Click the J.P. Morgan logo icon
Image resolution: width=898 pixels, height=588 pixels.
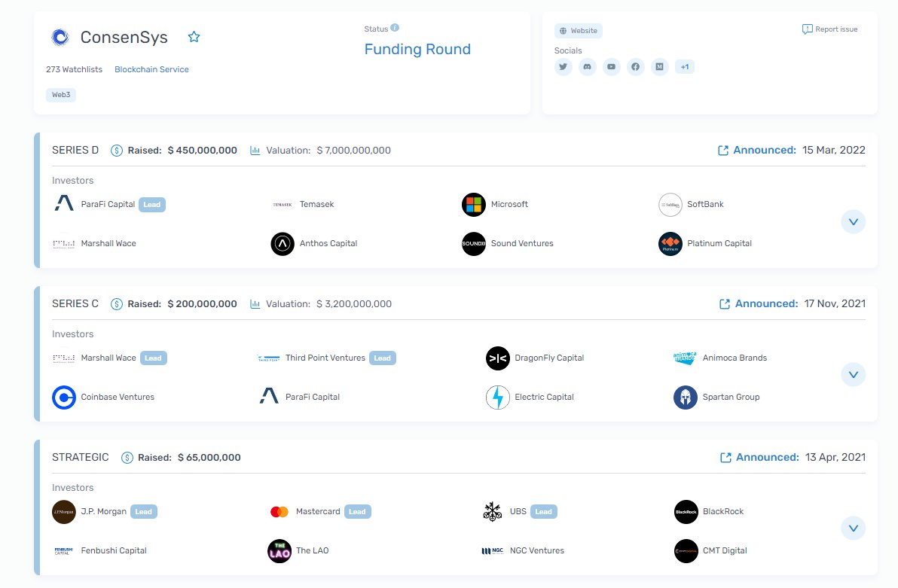tap(64, 512)
